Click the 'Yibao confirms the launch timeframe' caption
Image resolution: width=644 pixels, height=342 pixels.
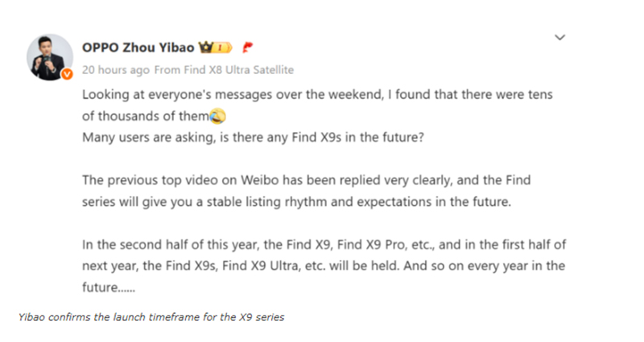tap(151, 317)
